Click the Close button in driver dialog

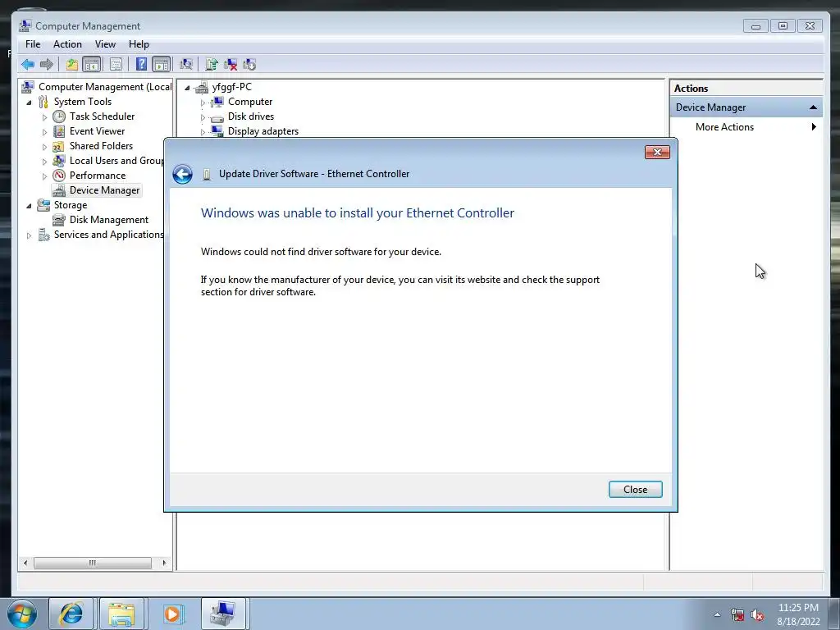(636, 489)
